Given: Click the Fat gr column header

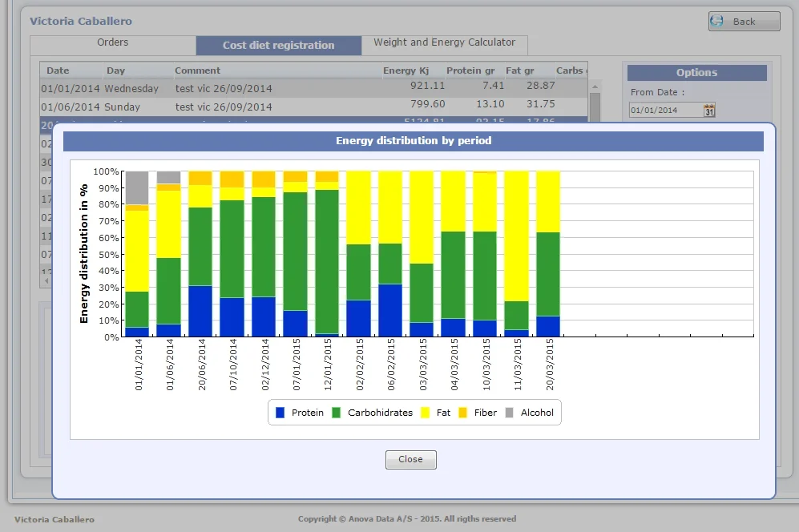Looking at the screenshot, I should pyautogui.click(x=520, y=71).
